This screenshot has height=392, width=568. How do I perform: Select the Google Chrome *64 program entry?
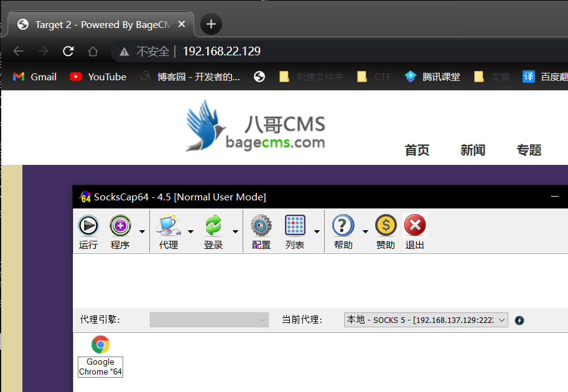[100, 357]
